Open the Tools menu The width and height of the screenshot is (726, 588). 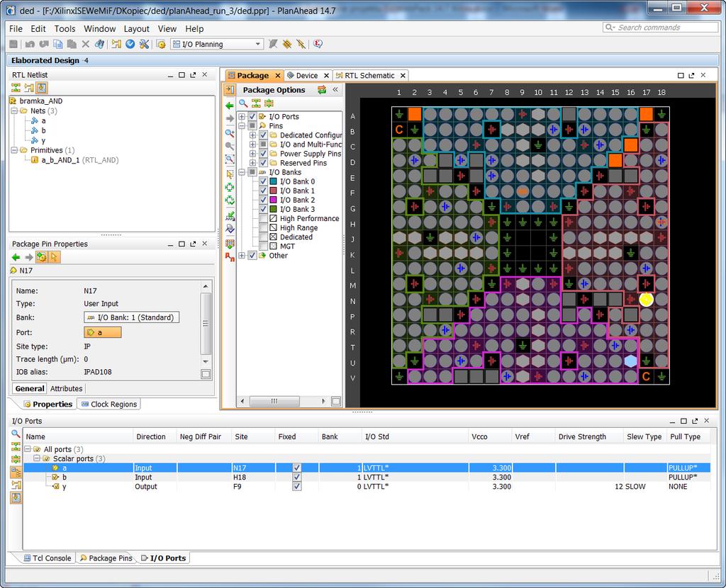point(65,28)
